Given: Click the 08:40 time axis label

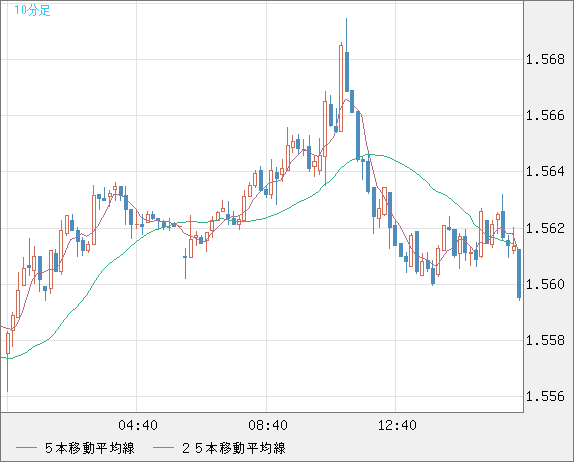Looking at the screenshot, I should click(x=268, y=425).
